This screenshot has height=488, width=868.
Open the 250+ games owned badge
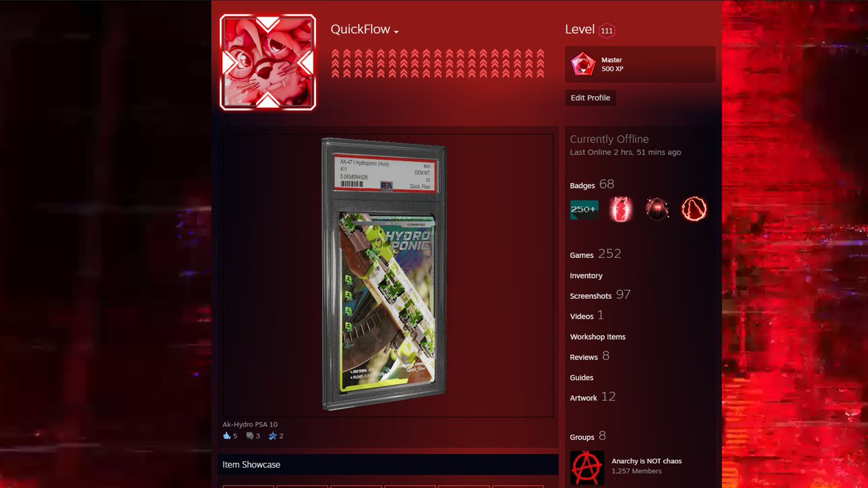584,210
